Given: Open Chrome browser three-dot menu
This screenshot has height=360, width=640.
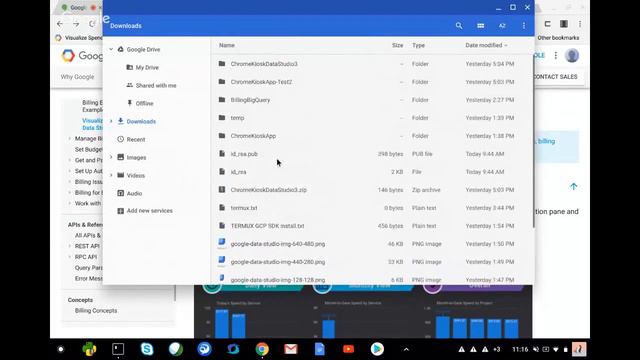Looking at the screenshot, I should [580, 24].
